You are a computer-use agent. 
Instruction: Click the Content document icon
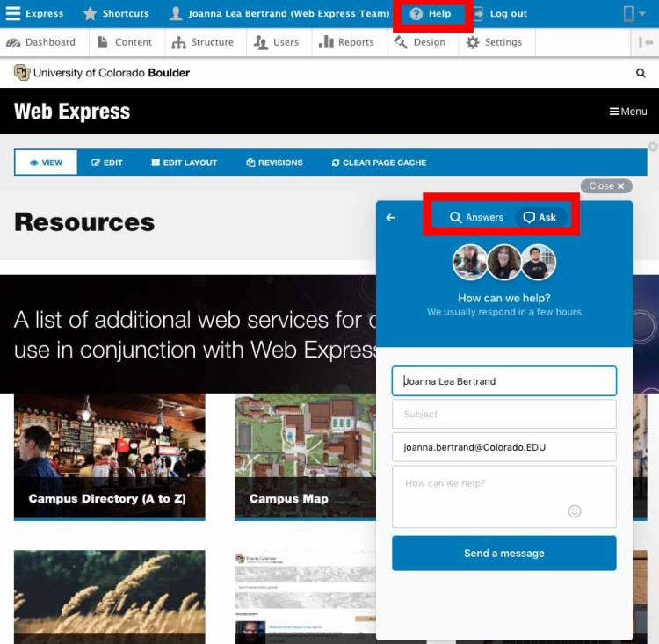(x=103, y=42)
